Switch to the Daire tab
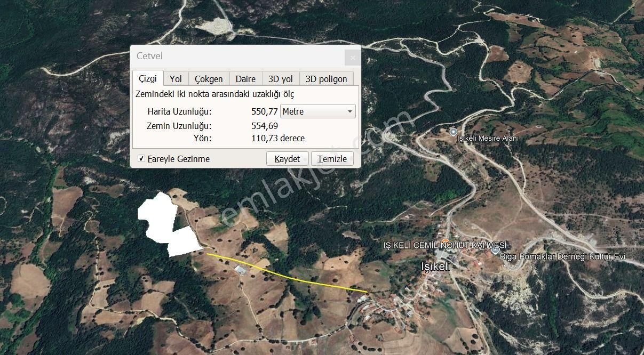Viewport: 644px width, 355px height. pyautogui.click(x=245, y=79)
